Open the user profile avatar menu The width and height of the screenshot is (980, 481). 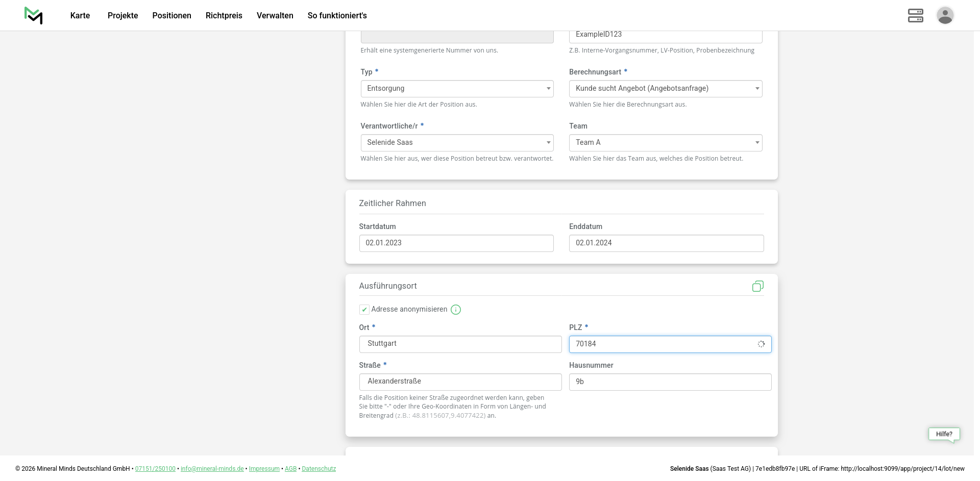[x=945, y=15]
